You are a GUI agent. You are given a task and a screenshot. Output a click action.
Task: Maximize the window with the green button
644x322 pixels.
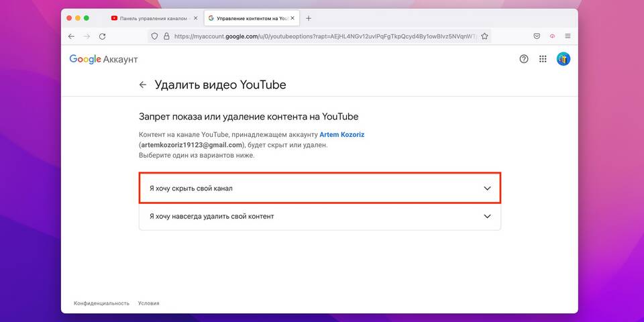coord(87,18)
